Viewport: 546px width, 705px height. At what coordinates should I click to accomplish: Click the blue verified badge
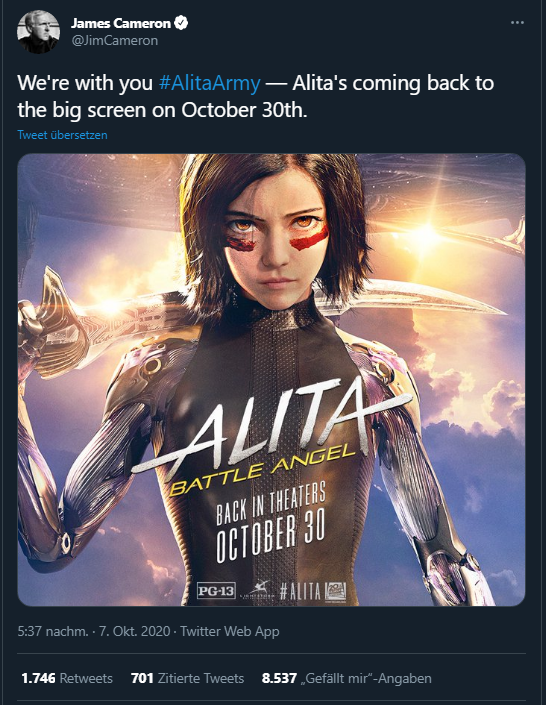[181, 22]
